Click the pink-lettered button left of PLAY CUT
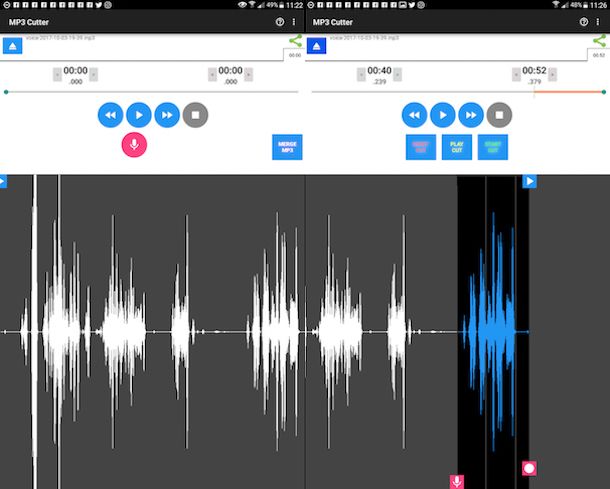 point(421,147)
